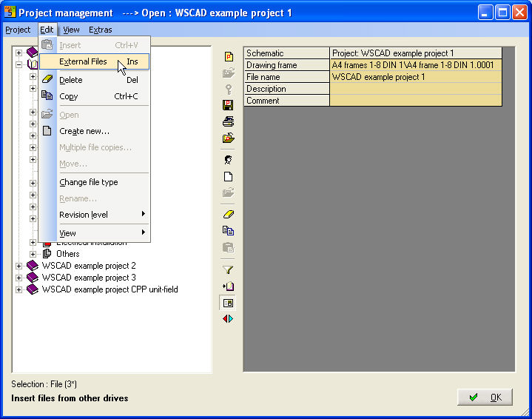Select WSCAD example project CPP unit-field
Image resolution: width=532 pixels, height=419 pixels.
point(110,289)
